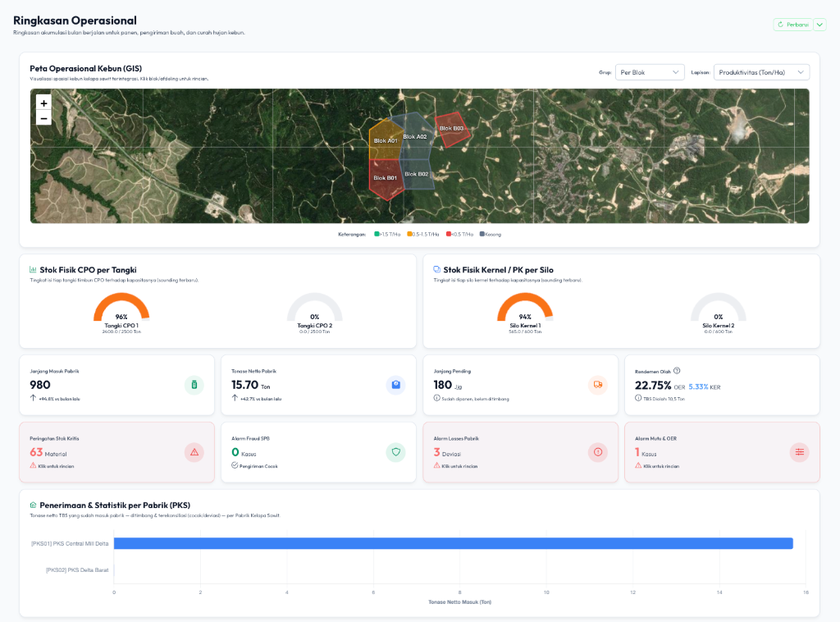Click the green >1.5 T/Ha legend swatch
The width and height of the screenshot is (840, 622).
(377, 234)
